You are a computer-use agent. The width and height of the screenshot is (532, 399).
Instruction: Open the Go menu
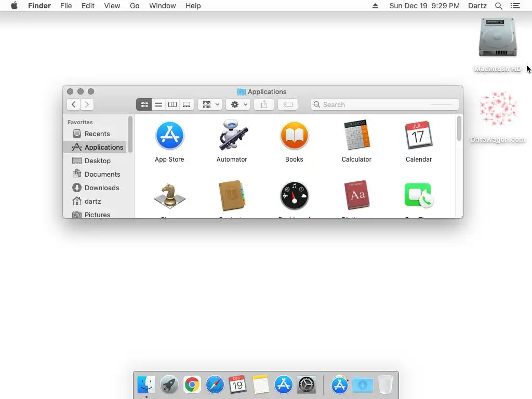pos(135,6)
